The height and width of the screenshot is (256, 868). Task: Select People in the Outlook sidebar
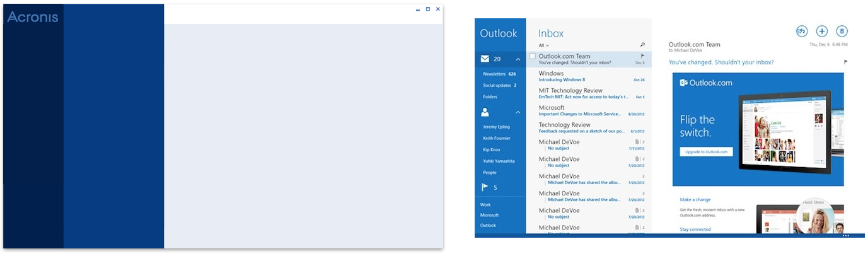(489, 172)
